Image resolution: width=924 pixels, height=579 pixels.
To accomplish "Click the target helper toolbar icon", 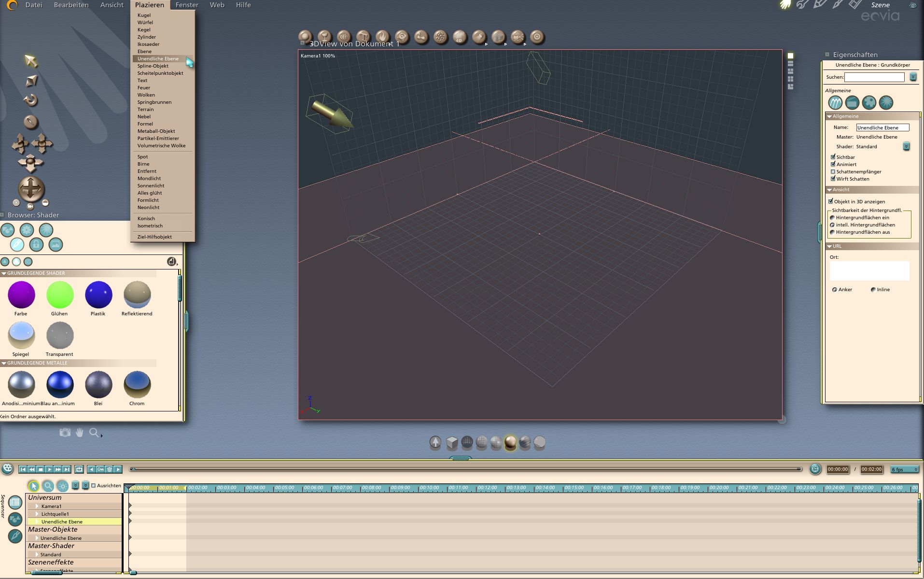I will click(x=537, y=37).
